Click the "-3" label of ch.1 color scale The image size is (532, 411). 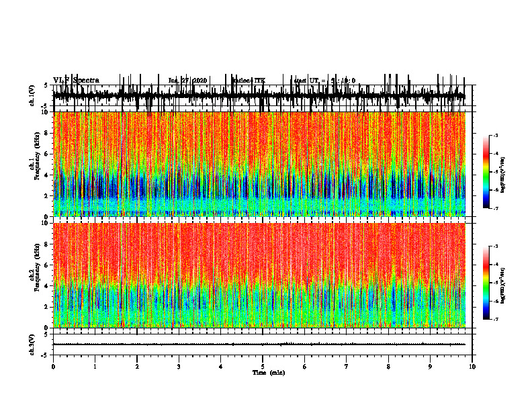tap(495, 135)
